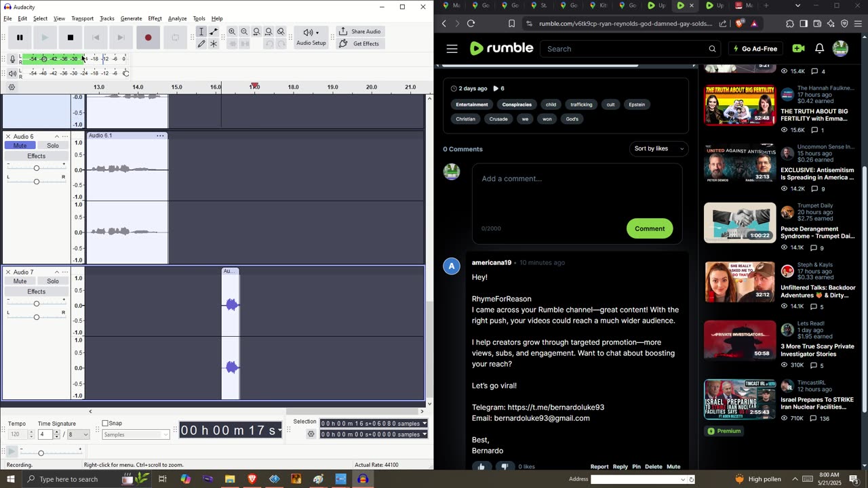Click the Get Effects button
The height and width of the screenshot is (488, 868).
359,44
